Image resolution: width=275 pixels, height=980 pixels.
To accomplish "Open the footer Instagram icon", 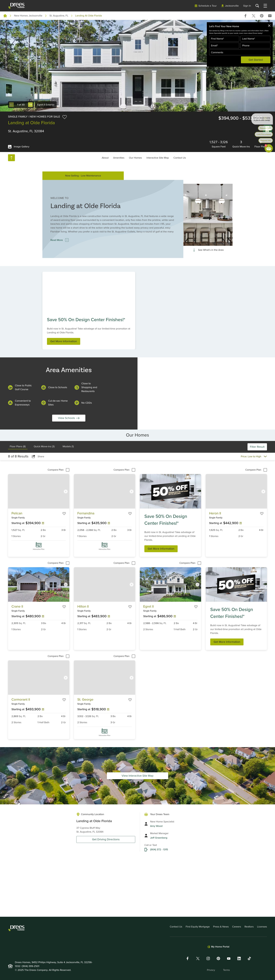I will pyautogui.click(x=208, y=958).
